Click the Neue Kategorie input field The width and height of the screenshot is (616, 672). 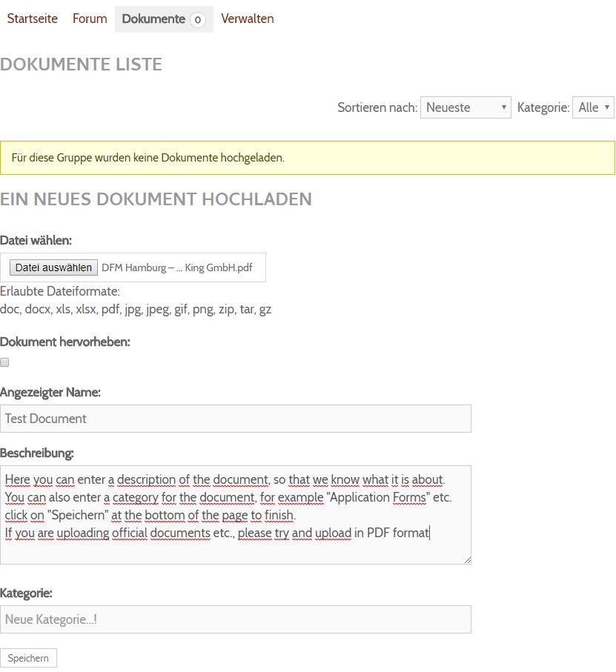(x=236, y=619)
